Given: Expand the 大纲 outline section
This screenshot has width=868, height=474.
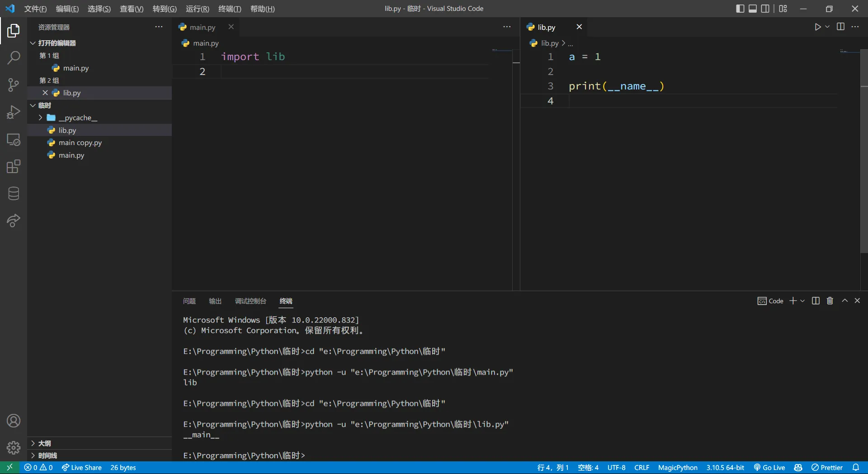Looking at the screenshot, I should pyautogui.click(x=44, y=443).
